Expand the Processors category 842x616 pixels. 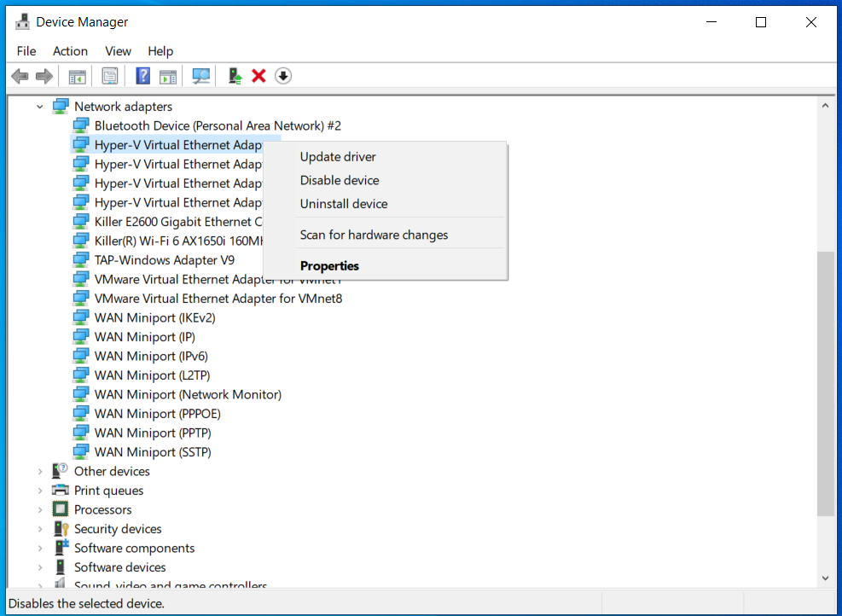point(39,509)
